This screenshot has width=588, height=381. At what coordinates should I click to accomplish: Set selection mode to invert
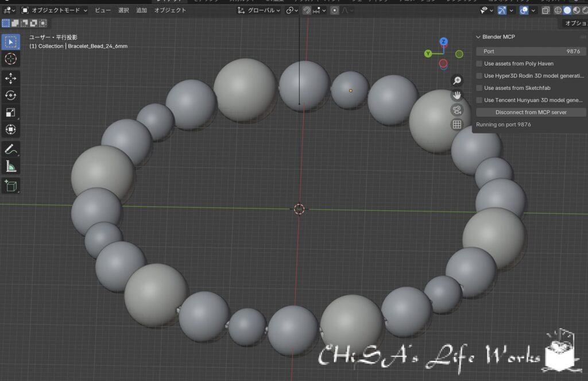tap(34, 23)
